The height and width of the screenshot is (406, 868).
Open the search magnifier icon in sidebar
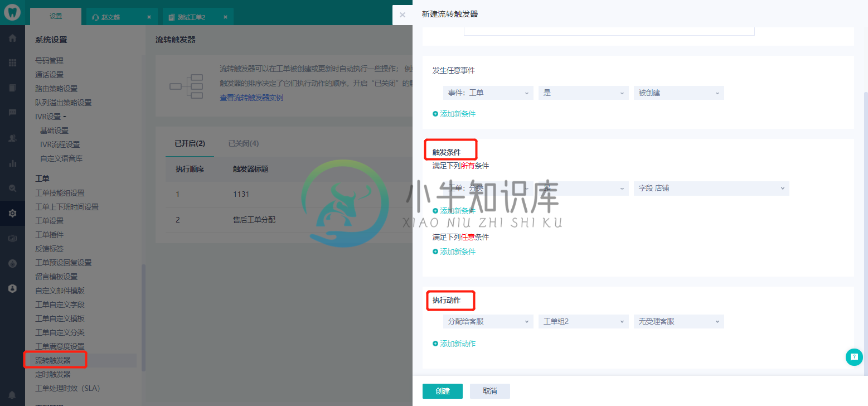tap(12, 188)
